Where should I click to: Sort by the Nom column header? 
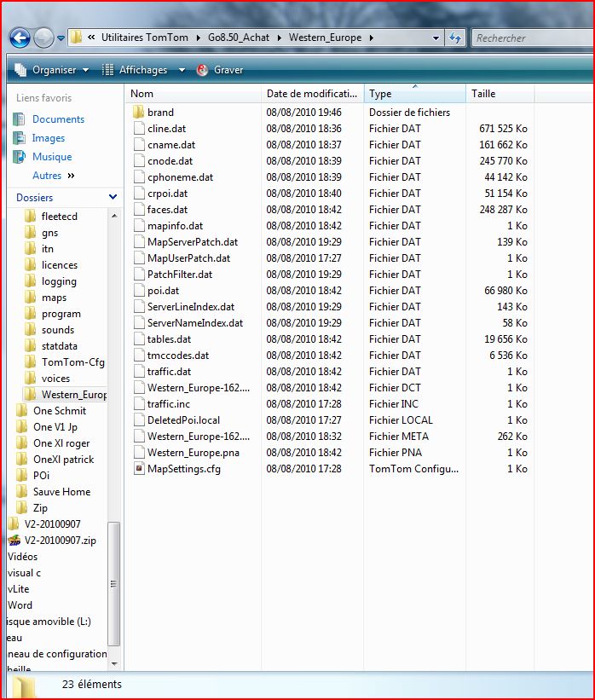193,93
